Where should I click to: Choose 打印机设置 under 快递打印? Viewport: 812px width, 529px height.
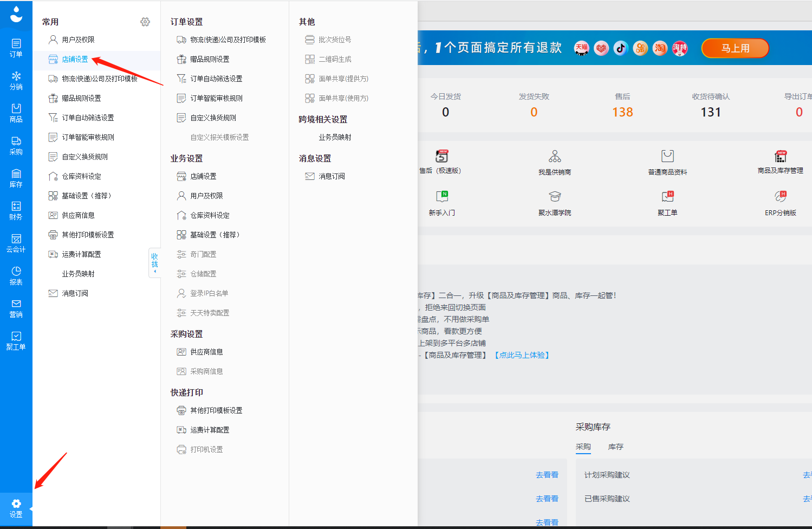click(x=206, y=449)
